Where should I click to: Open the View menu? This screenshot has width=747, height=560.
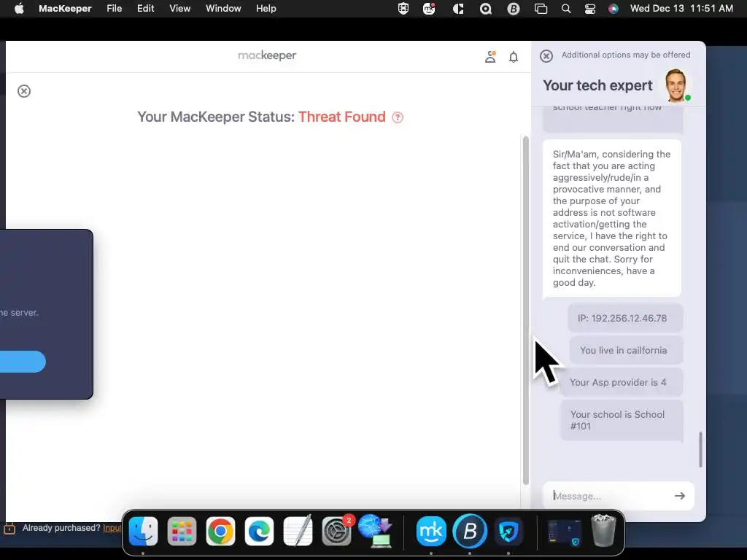pos(179,9)
